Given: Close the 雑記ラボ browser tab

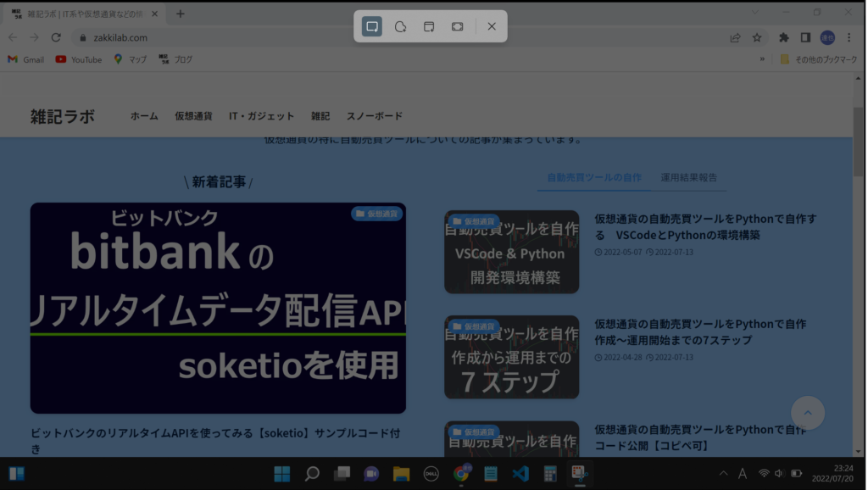Looking at the screenshot, I should pos(154,14).
